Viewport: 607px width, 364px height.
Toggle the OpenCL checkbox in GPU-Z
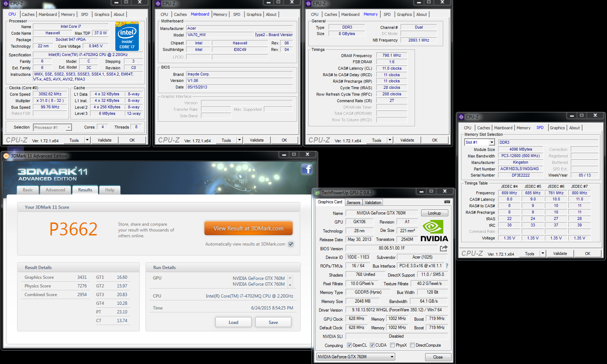(349, 345)
